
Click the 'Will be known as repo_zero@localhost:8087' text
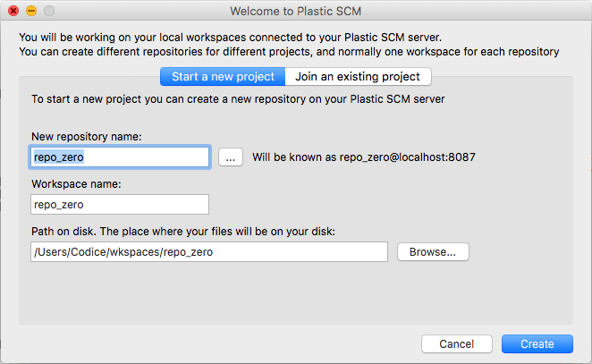[364, 157]
